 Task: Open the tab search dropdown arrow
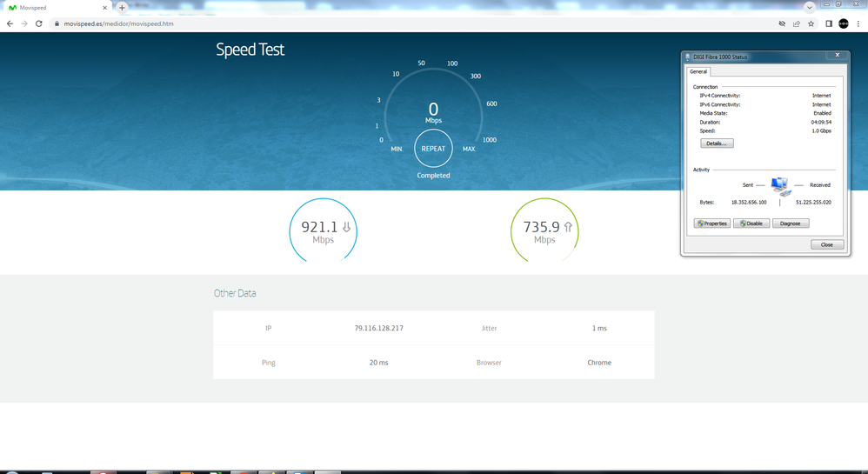[810, 7]
